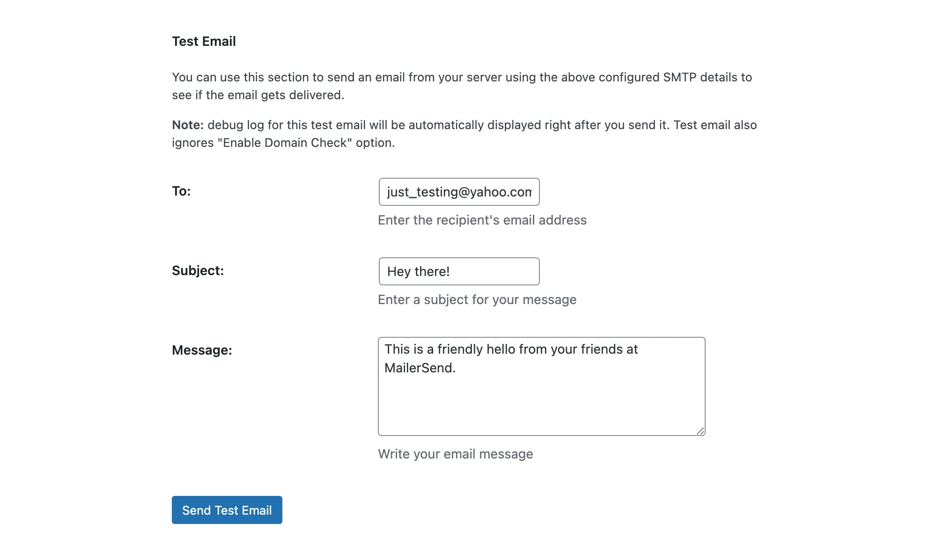
Task: Click the 'Test Email' section heading
Action: pyautogui.click(x=204, y=41)
